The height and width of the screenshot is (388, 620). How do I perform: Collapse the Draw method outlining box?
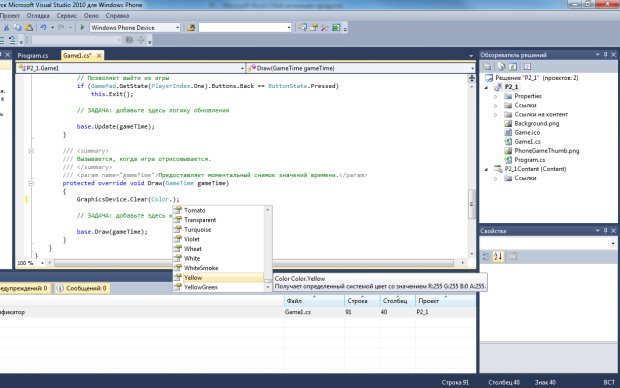pyautogui.click(x=31, y=183)
